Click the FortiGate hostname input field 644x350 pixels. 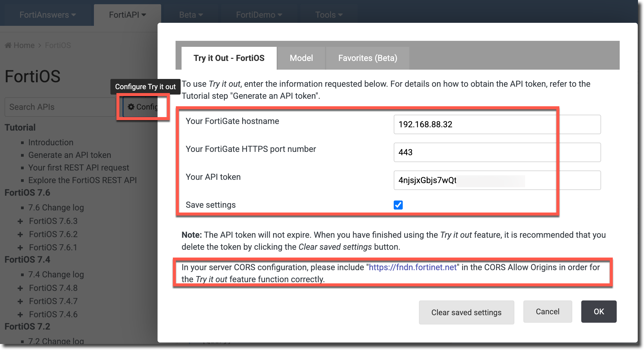point(497,124)
